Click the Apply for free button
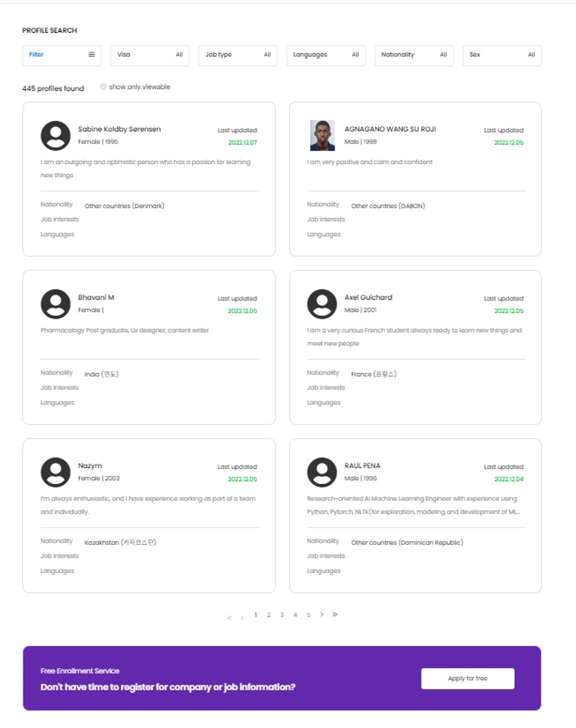This screenshot has height=728, width=576. pos(468,679)
